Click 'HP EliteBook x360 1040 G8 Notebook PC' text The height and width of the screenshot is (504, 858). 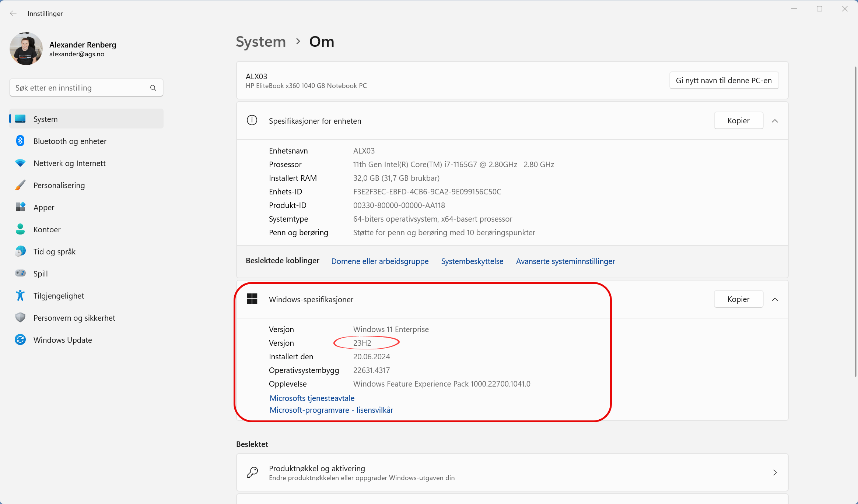[306, 86]
